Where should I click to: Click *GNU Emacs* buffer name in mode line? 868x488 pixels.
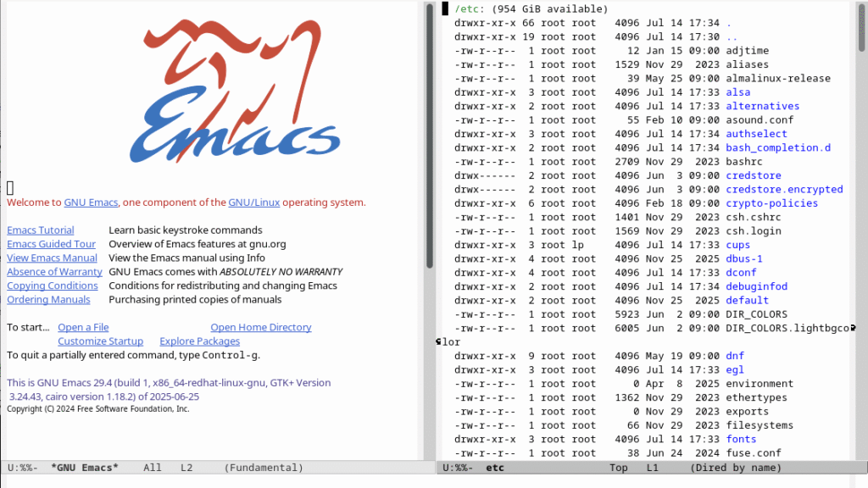coord(85,468)
